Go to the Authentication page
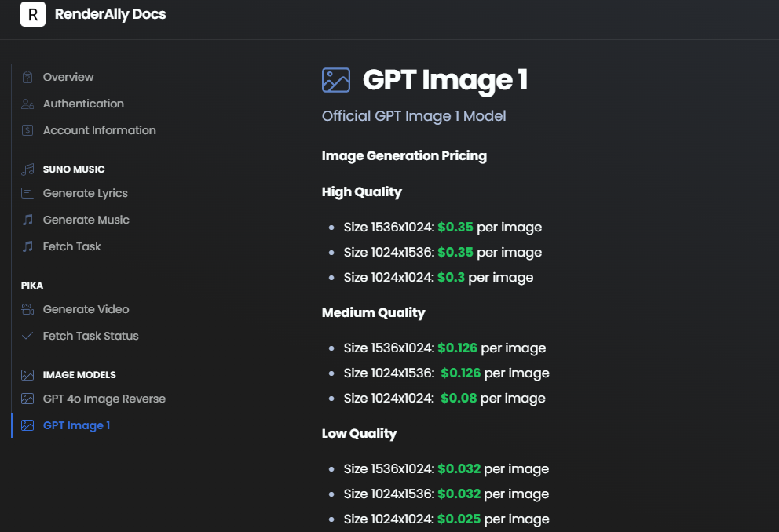The height and width of the screenshot is (532, 779). tap(83, 104)
